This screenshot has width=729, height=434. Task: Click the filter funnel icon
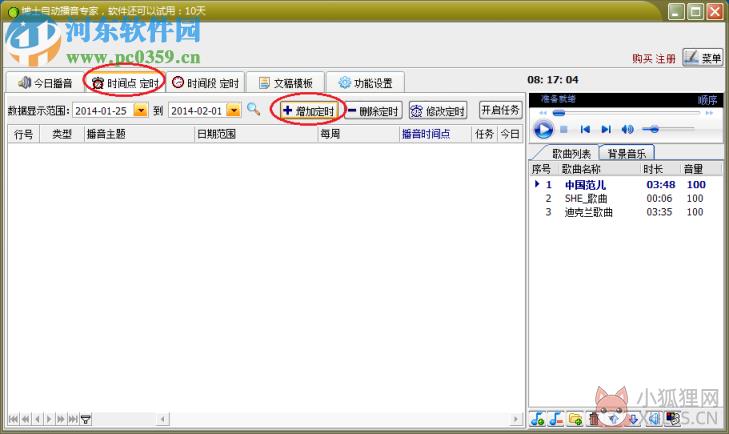(86, 419)
